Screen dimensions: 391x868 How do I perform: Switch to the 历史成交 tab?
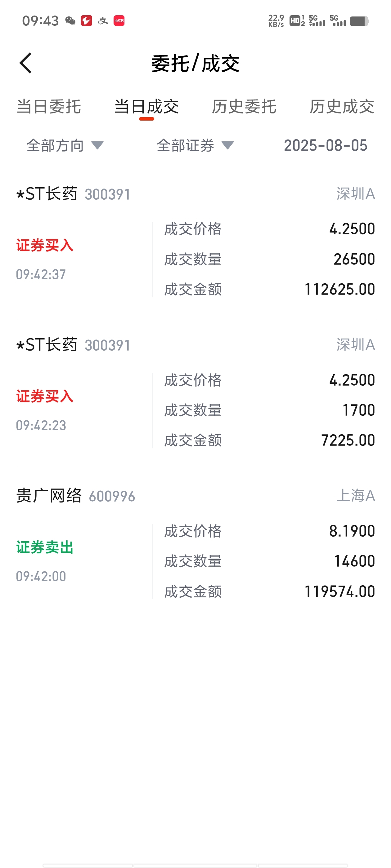342,107
